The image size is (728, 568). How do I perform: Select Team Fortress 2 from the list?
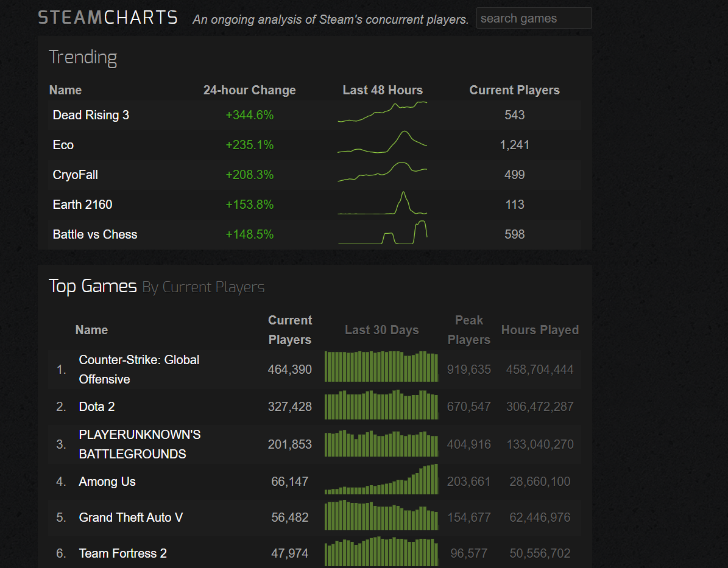(122, 553)
